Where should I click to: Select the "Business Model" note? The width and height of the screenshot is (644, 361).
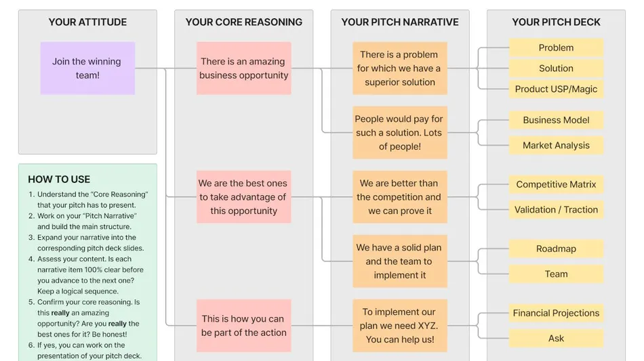tap(556, 121)
